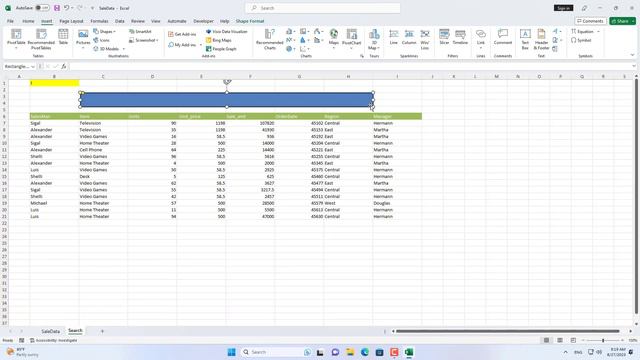Insert a Table from the Tables group
The height and width of the screenshot is (360, 640).
click(x=63, y=37)
